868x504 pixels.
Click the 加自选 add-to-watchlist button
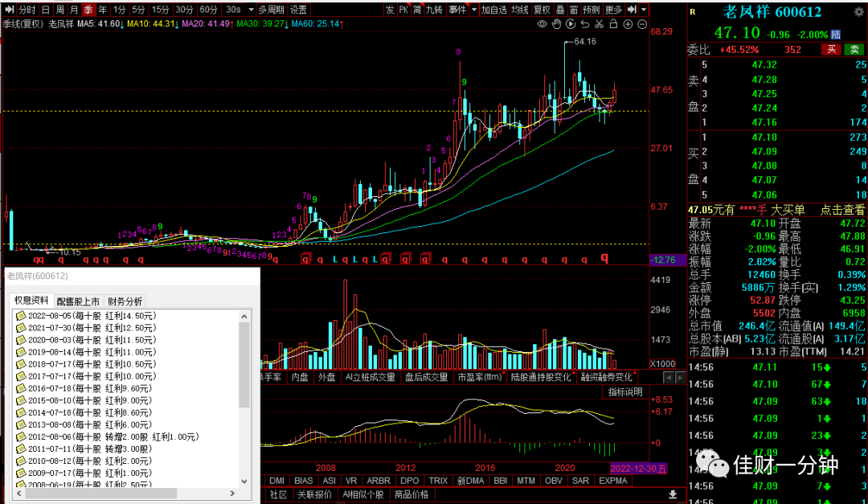pyautogui.click(x=493, y=10)
